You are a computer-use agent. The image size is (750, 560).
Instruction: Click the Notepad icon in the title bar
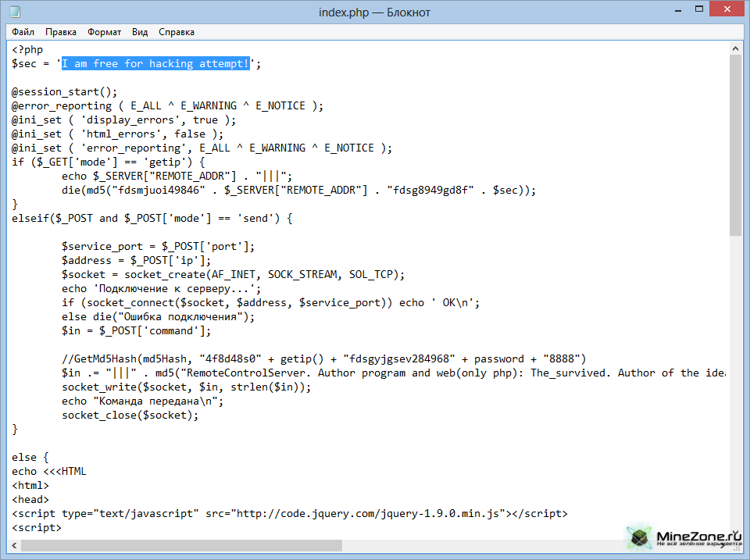coord(16,12)
